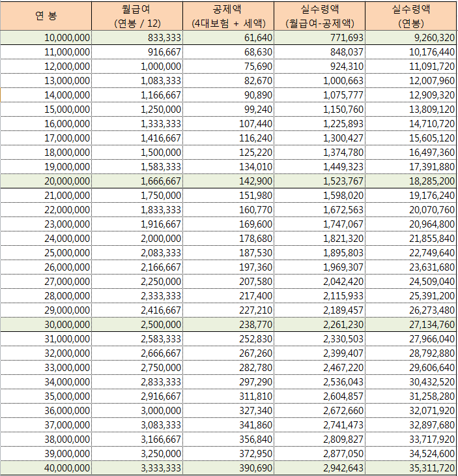Image resolution: width=458 pixels, height=476 pixels.
Task: Select net pay value 1,150,760
Action: [x=320, y=110]
